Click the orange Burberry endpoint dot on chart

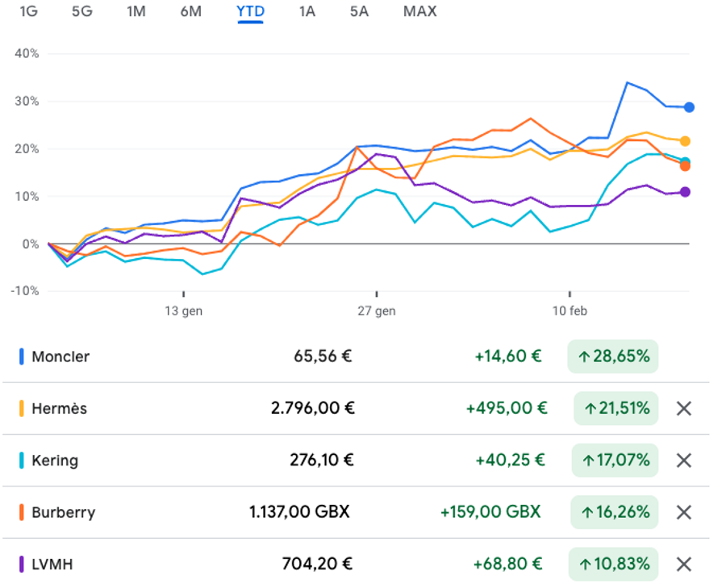point(685,166)
